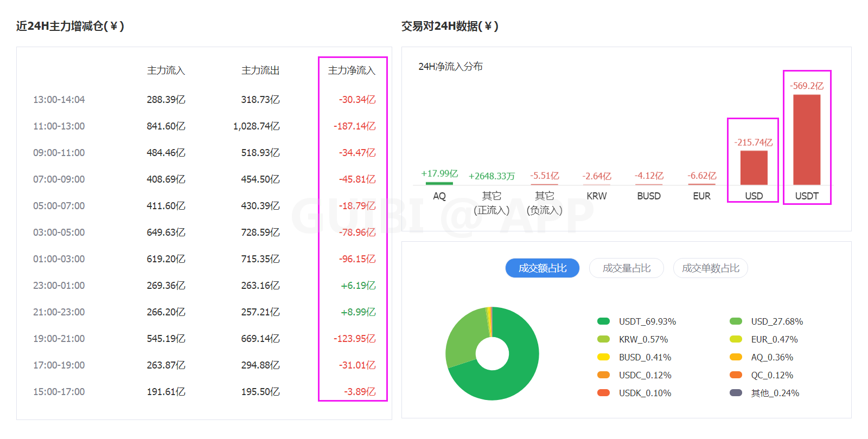
Task: Click the USD_27.68% legend swatch
Action: coord(736,321)
